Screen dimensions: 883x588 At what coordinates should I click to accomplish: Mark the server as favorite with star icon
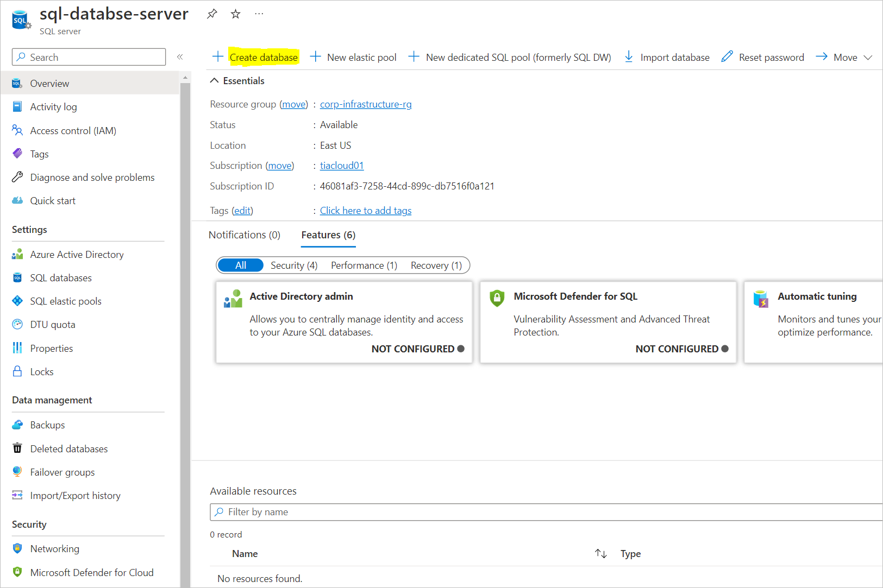[x=235, y=14]
